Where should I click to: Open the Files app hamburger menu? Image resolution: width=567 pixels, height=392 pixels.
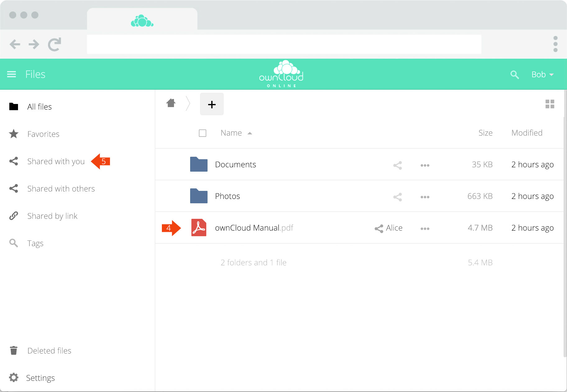pos(11,74)
